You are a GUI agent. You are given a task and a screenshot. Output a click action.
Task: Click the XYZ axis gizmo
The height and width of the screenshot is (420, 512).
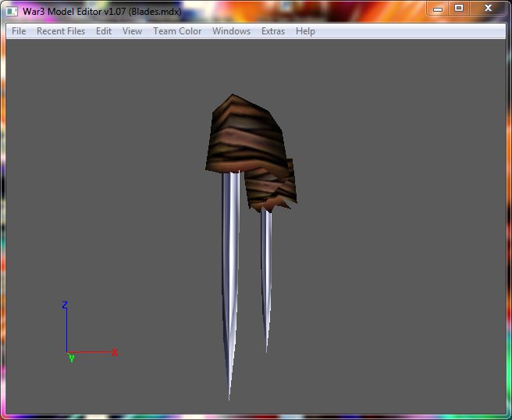[x=90, y=332]
